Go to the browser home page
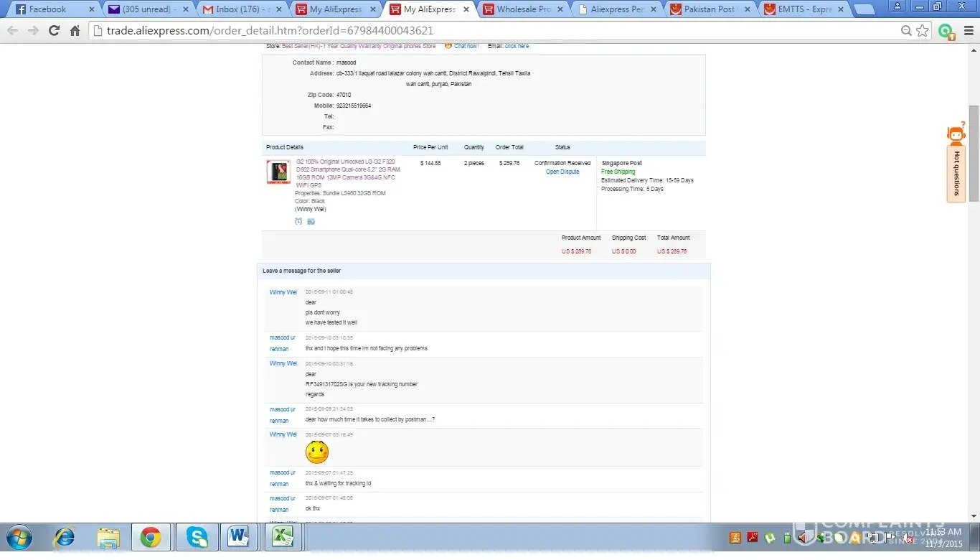Image resolution: width=980 pixels, height=560 pixels. pos(75,31)
